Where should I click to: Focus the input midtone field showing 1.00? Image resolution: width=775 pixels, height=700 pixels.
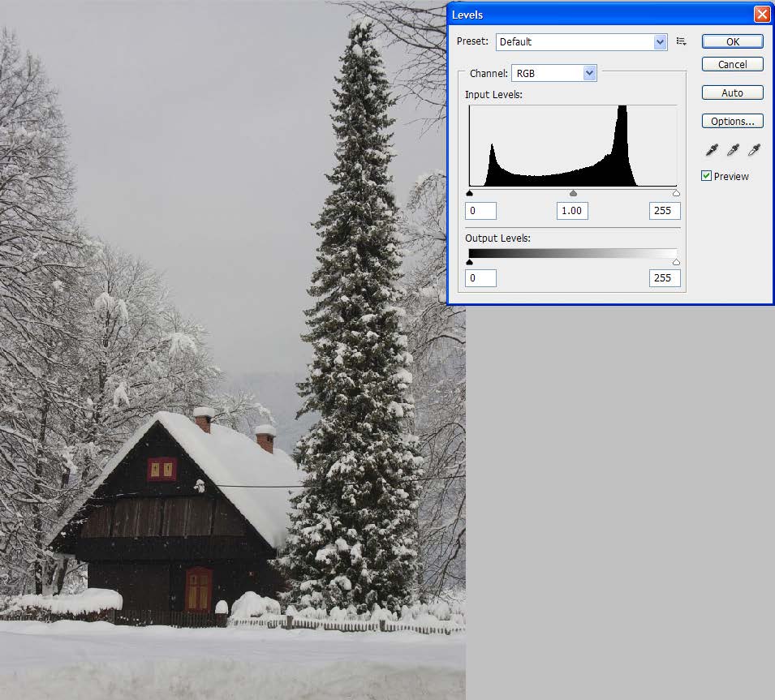point(572,211)
